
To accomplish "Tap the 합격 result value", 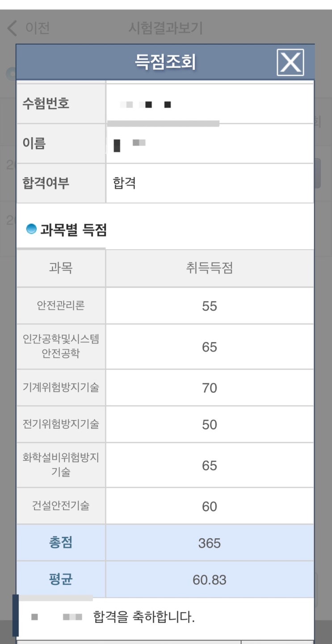I will (x=125, y=183).
